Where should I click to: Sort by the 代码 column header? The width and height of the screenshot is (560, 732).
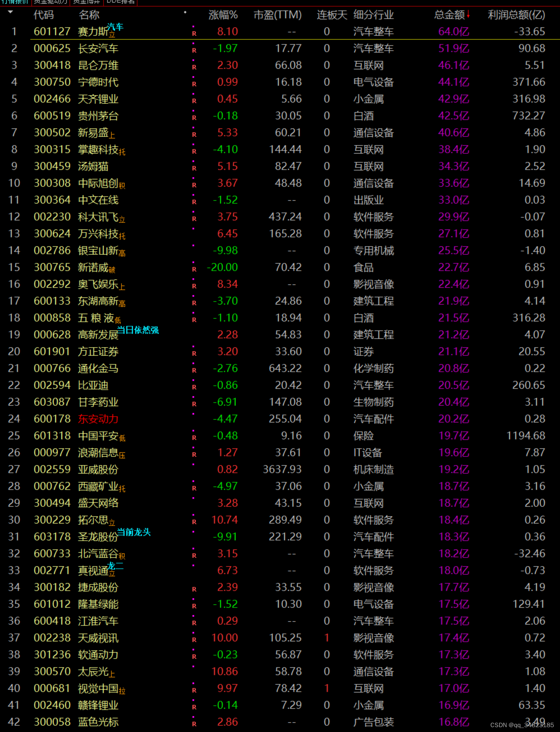(x=44, y=15)
